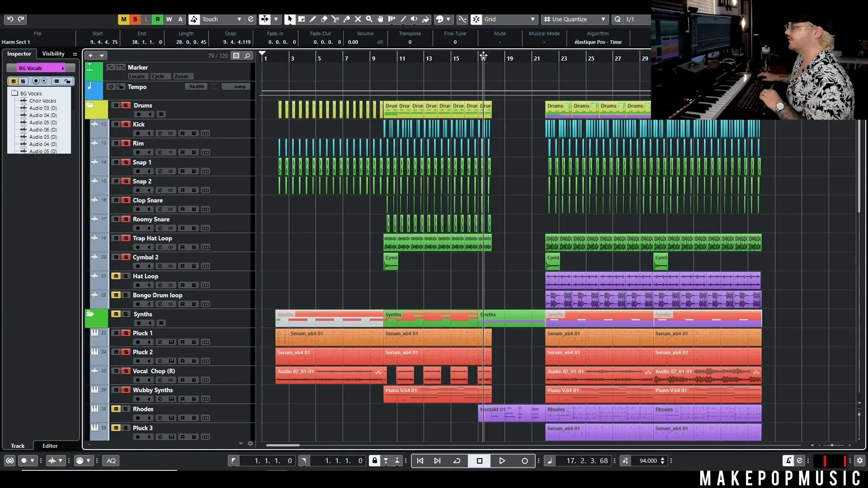Select the Object Selection arrow tool
This screenshot has width=868, height=488.
click(x=290, y=19)
